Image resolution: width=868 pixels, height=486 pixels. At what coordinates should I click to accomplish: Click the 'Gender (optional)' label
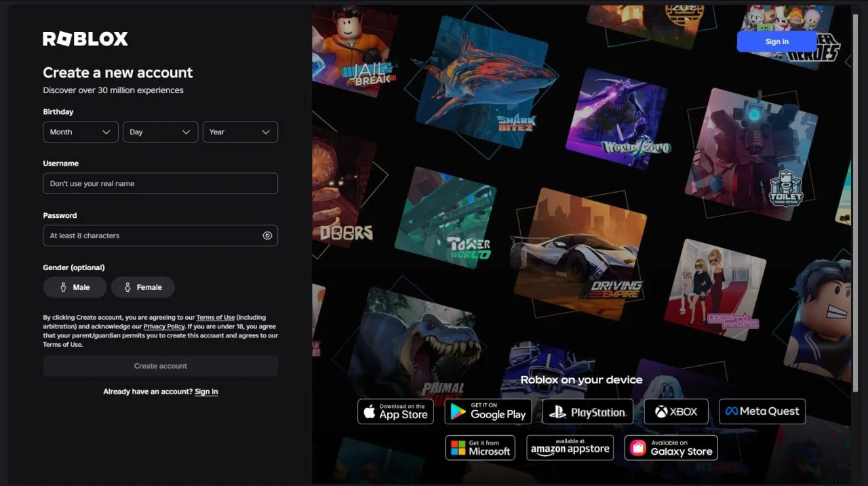click(74, 267)
